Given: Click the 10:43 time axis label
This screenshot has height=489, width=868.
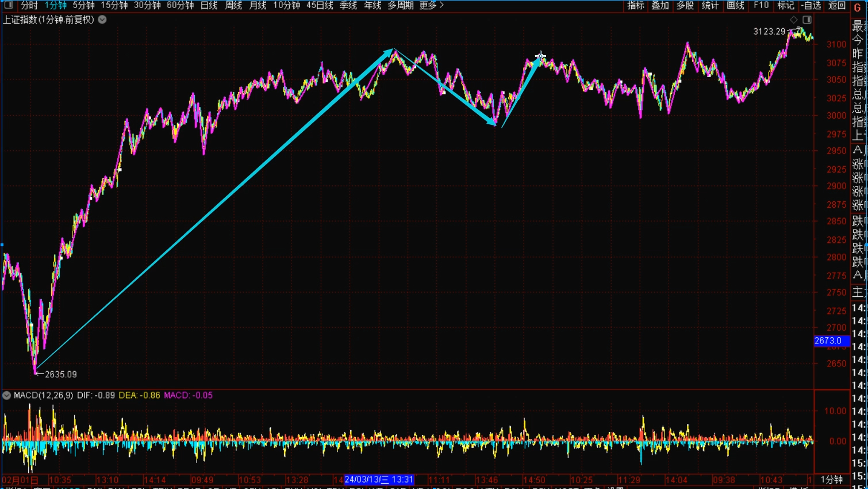Looking at the screenshot, I should [x=771, y=480].
